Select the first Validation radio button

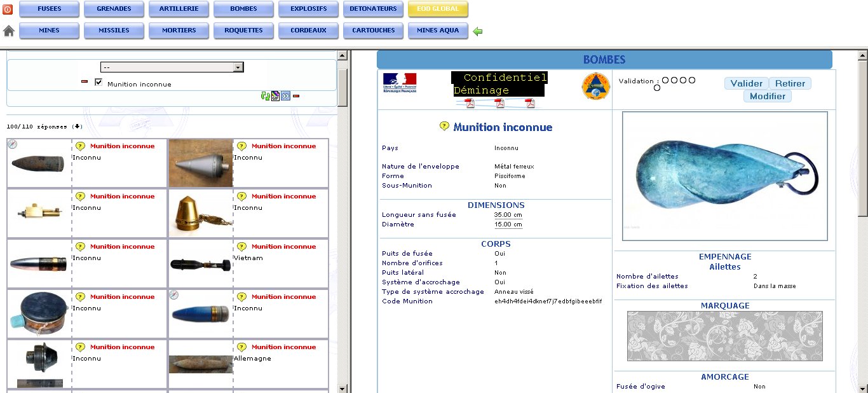(x=665, y=80)
